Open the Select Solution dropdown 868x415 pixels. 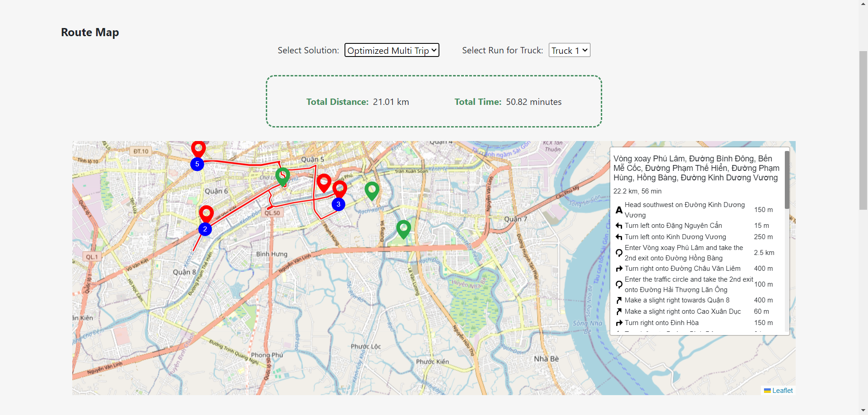(x=392, y=50)
